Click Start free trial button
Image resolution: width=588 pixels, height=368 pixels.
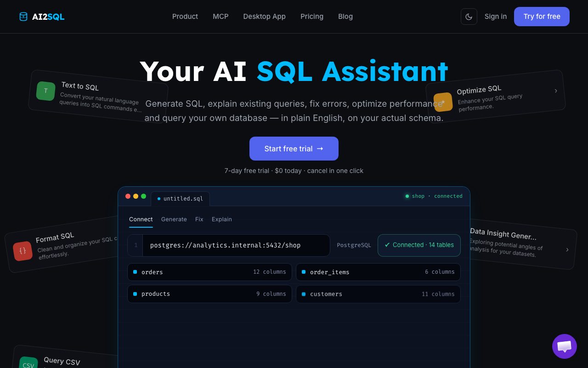294,149
